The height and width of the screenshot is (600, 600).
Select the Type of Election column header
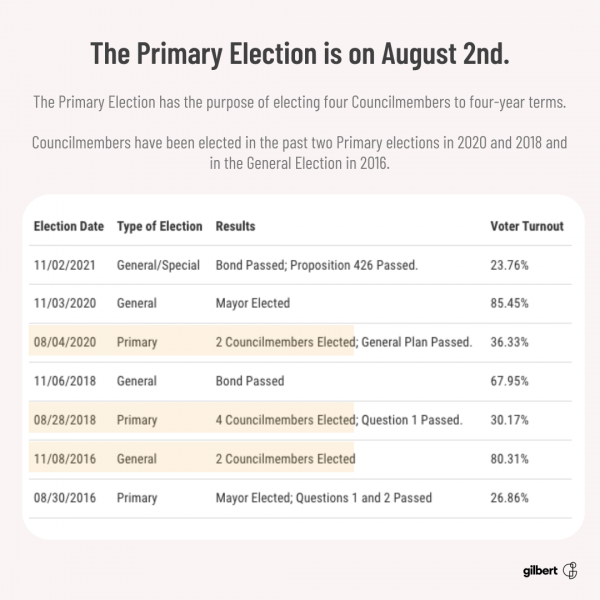coord(160,226)
